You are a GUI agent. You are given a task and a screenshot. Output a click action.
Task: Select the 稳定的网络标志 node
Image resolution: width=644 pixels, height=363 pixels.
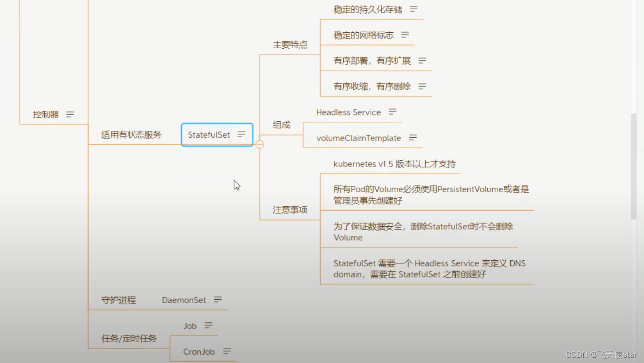(363, 35)
